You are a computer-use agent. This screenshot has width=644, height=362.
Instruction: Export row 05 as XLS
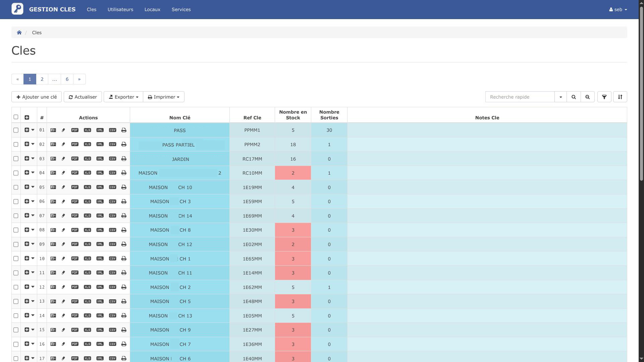[88, 187]
